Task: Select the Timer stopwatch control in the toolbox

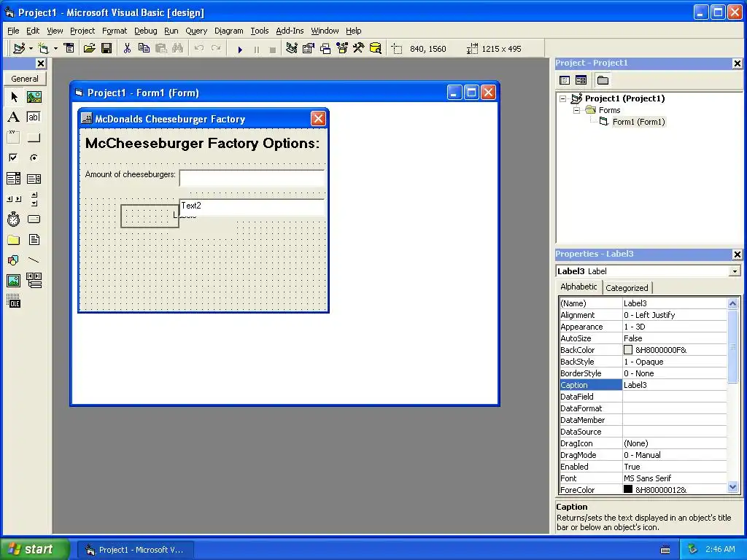Action: (x=14, y=219)
